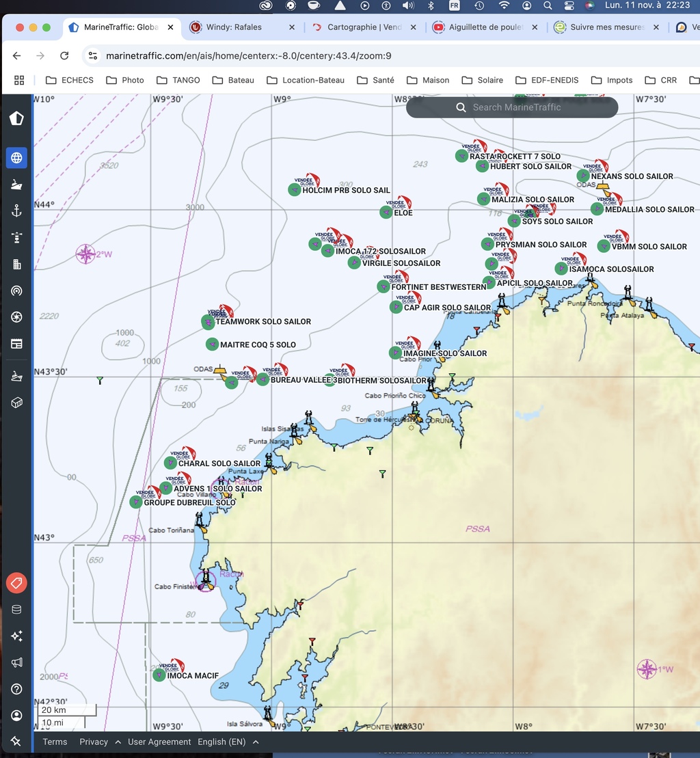Open the Santé bookmark folder

coord(375,80)
